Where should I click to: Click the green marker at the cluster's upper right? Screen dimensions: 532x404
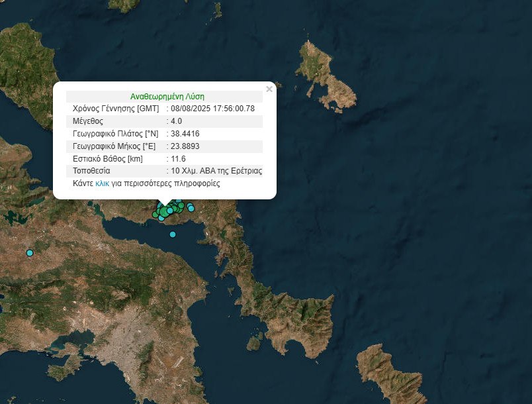pyautogui.click(x=181, y=205)
